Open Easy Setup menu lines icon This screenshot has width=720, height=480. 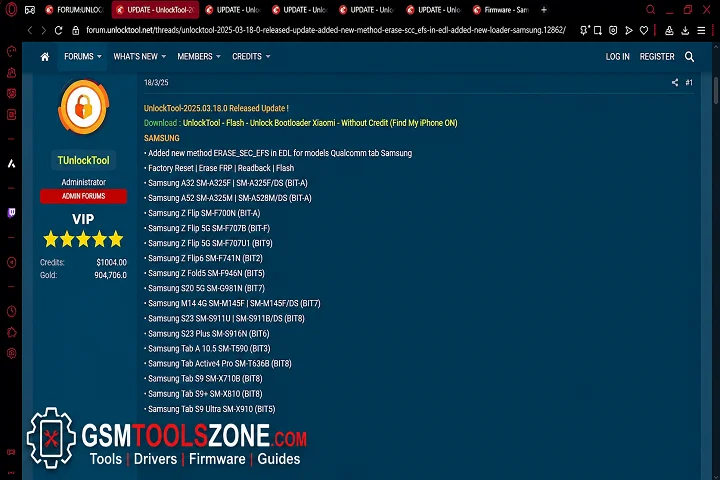tap(701, 30)
